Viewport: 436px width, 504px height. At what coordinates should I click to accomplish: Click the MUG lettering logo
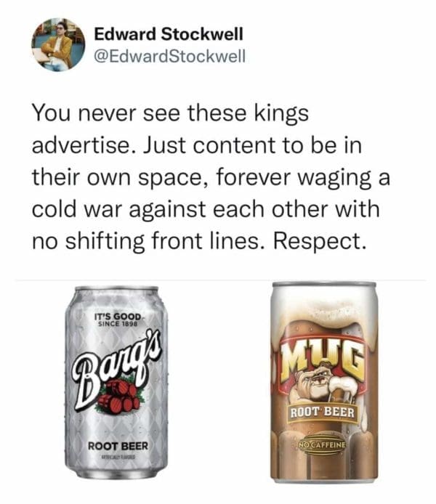(323, 362)
